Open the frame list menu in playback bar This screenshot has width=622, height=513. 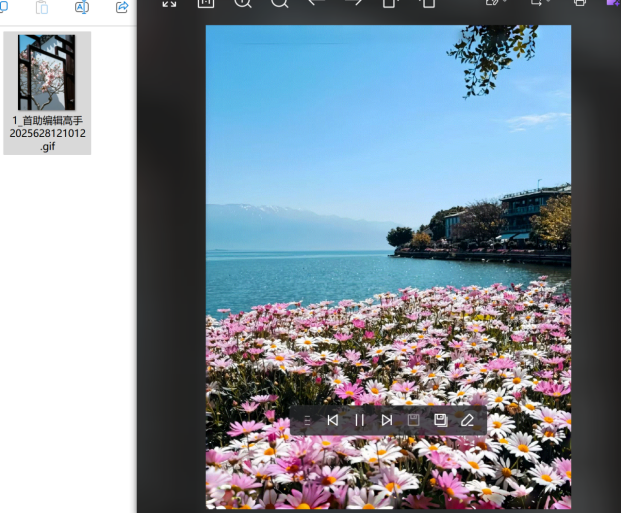307,420
